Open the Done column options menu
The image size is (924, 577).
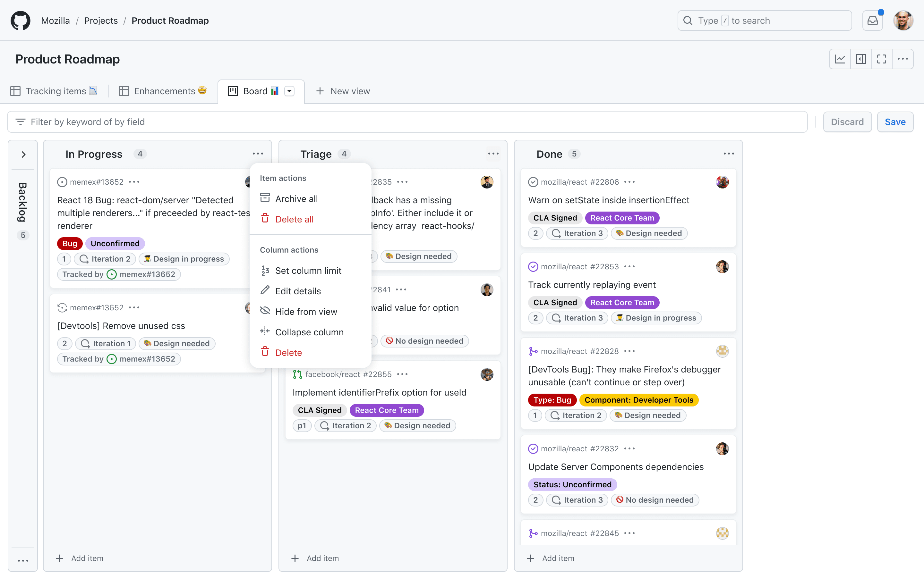click(729, 154)
